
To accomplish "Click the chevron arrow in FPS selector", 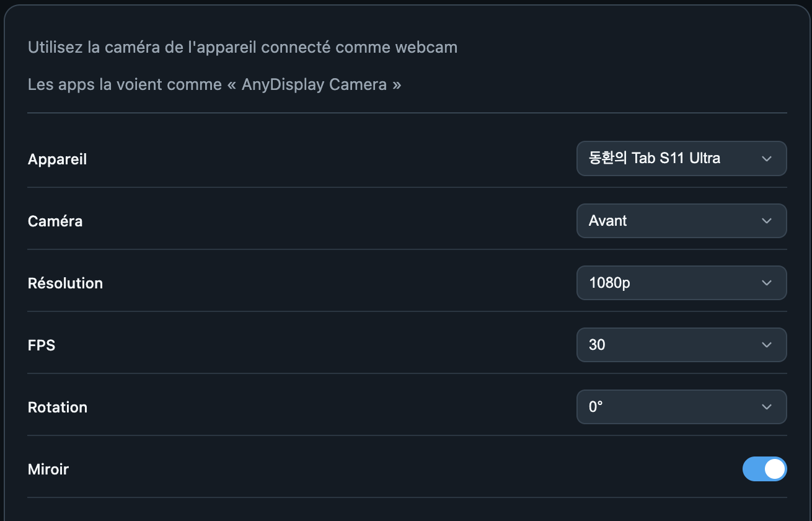I will 767,345.
